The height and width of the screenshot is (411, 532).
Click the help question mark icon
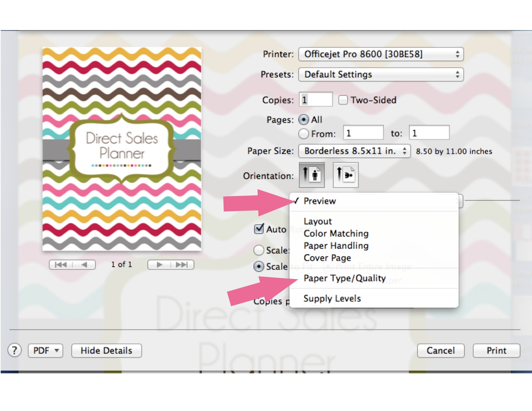[14, 350]
